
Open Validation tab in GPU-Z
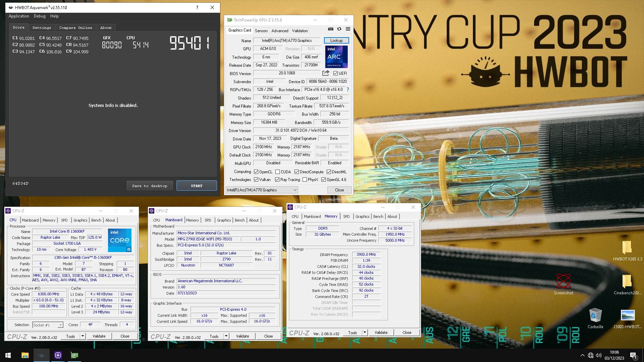300,31
